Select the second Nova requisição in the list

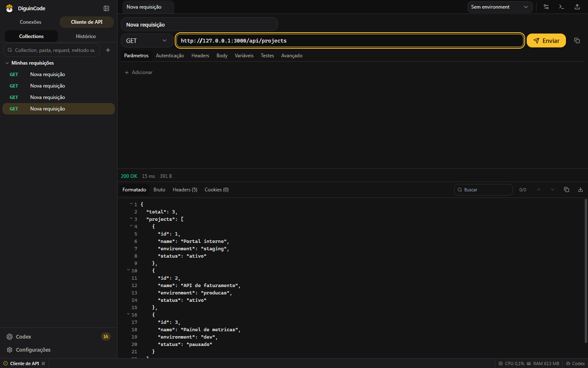tap(58, 86)
